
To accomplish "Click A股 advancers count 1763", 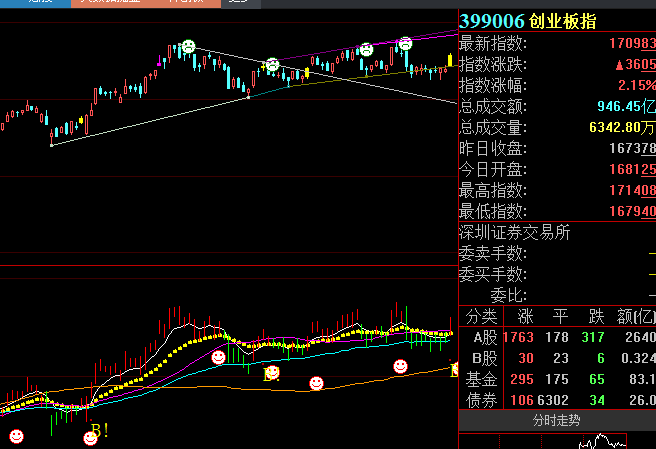I will pyautogui.click(x=518, y=337).
